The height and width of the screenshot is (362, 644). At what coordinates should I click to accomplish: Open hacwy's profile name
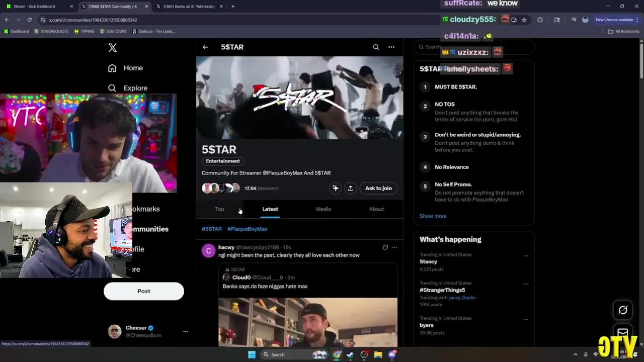tap(226, 247)
